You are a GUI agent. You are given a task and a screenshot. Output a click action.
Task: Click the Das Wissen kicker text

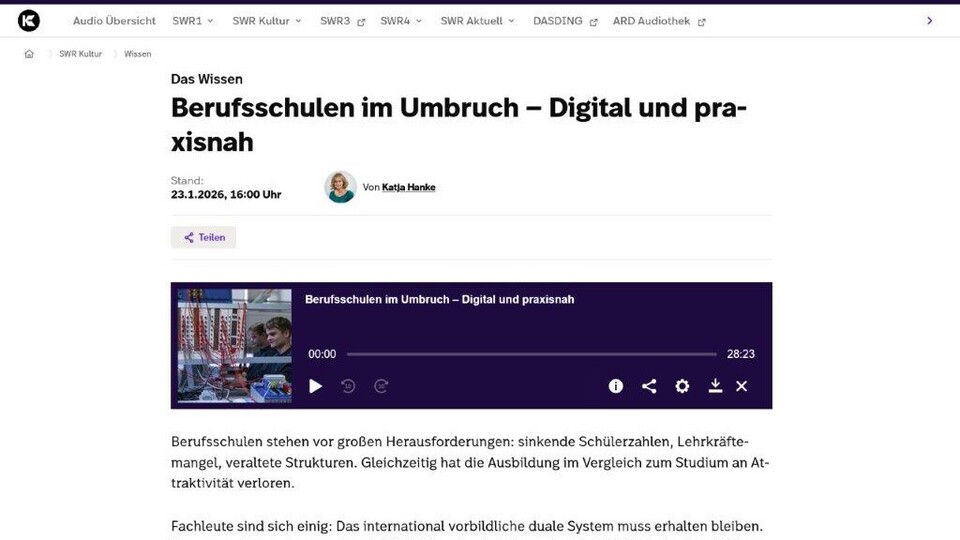pyautogui.click(x=207, y=79)
